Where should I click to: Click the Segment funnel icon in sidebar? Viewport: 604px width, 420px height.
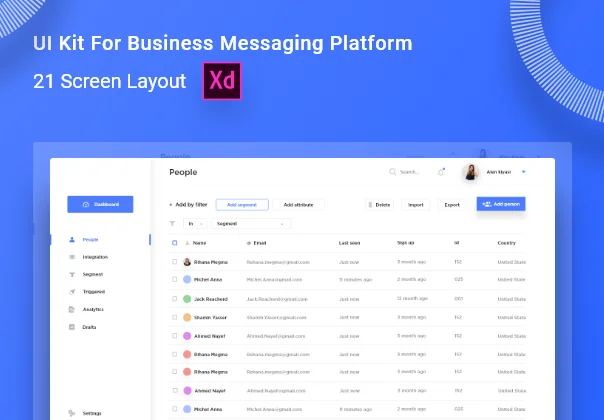(72, 274)
